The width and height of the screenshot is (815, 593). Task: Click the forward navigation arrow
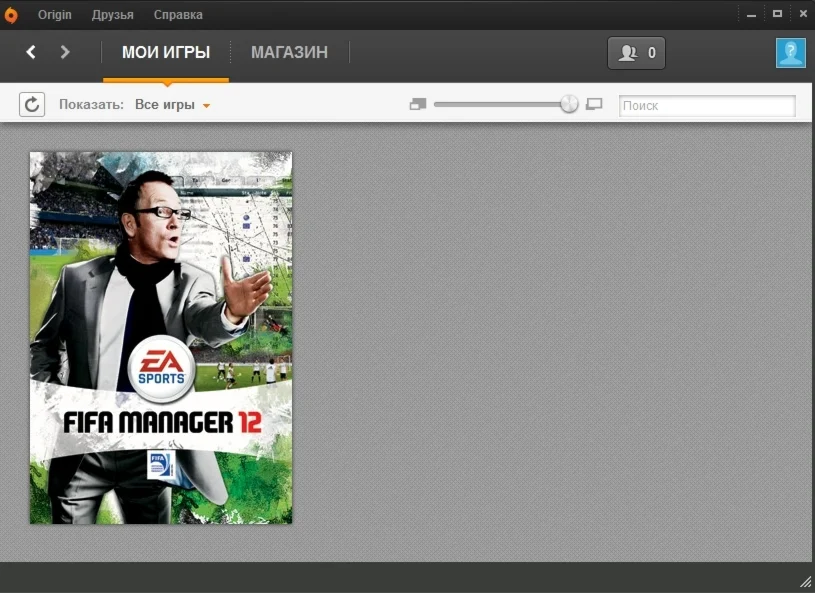coord(65,51)
